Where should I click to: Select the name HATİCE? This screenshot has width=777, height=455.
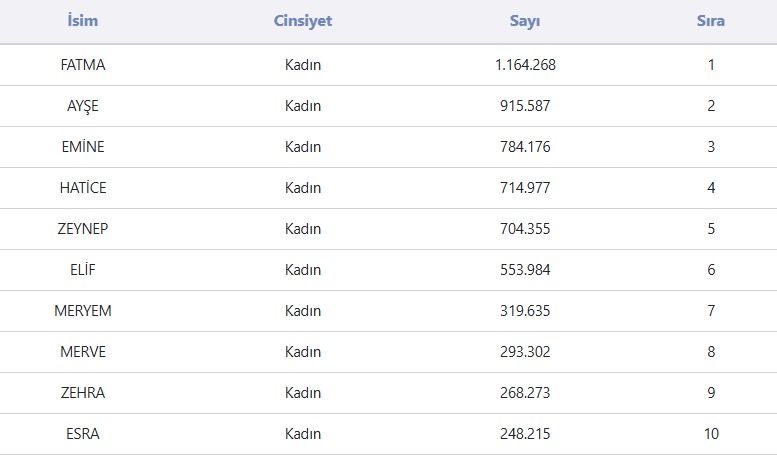point(82,188)
